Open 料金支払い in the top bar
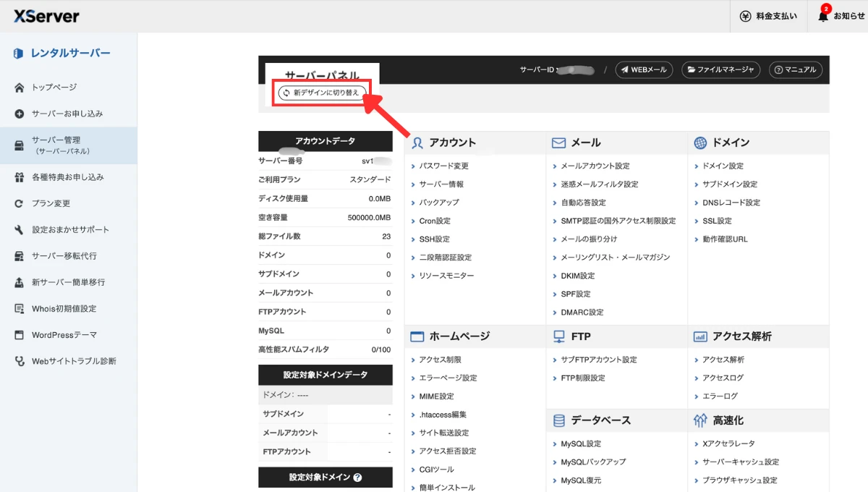This screenshot has width=868, height=492. click(x=767, y=16)
